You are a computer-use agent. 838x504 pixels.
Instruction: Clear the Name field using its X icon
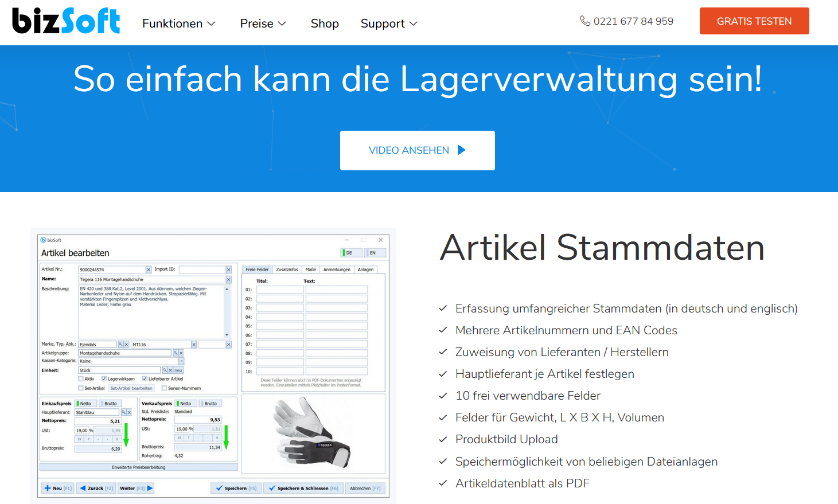(228, 280)
